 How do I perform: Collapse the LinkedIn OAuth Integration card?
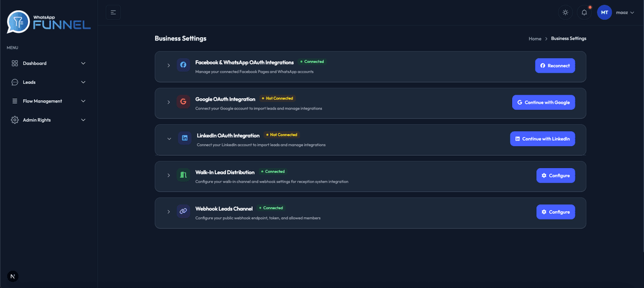(169, 138)
